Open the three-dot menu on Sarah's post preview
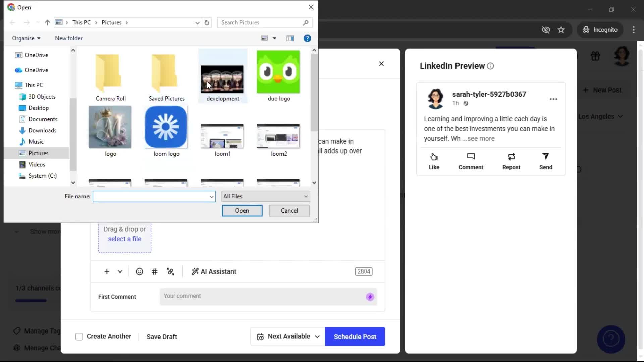Viewport: 644px width, 362px height. [553, 99]
